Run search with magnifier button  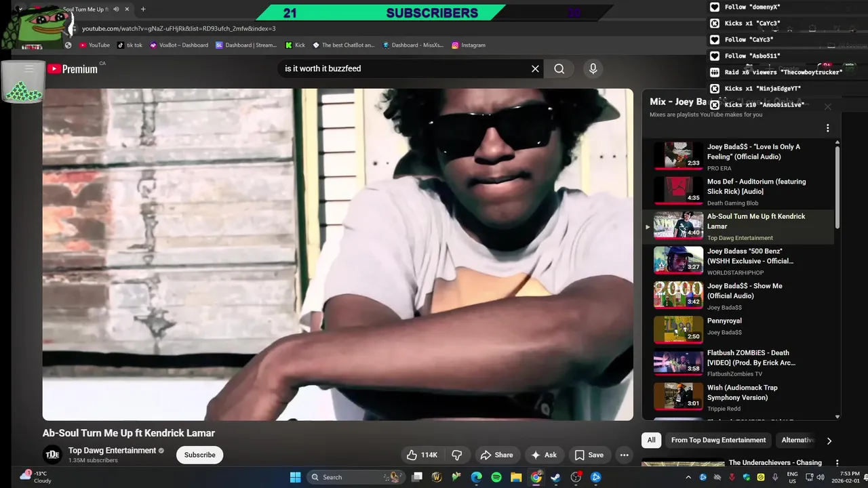coord(559,68)
